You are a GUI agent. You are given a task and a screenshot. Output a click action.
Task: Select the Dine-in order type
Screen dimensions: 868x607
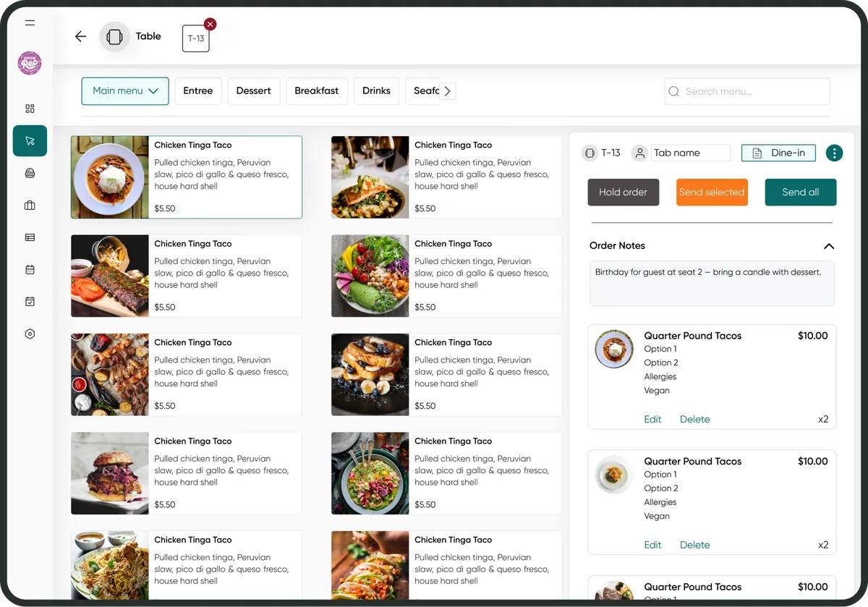click(778, 153)
